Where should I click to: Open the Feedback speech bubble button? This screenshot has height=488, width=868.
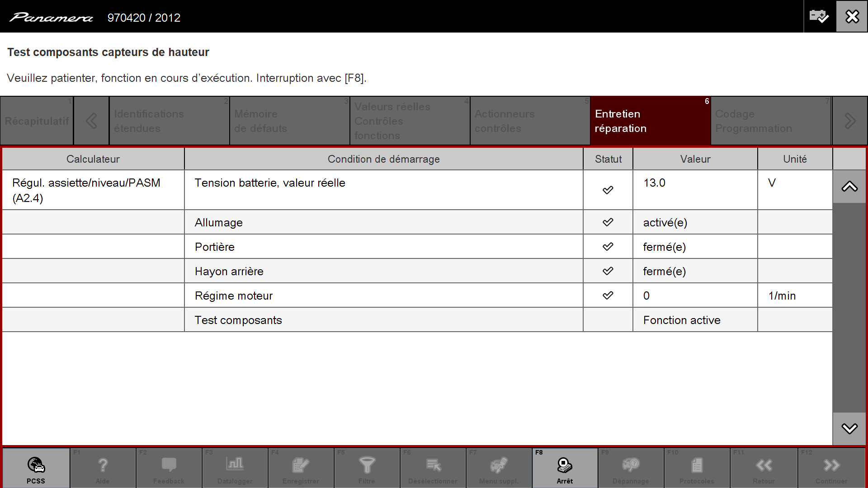coord(169,468)
